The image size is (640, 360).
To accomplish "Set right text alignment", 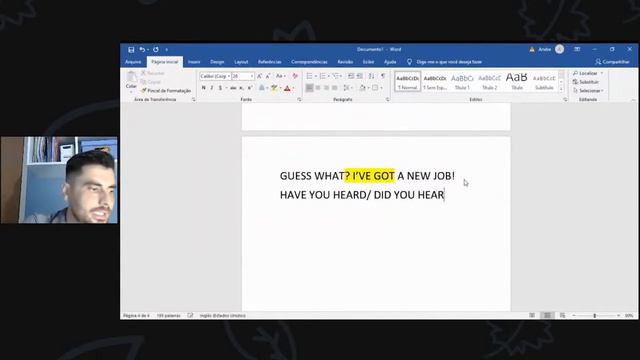I will 326,88.
